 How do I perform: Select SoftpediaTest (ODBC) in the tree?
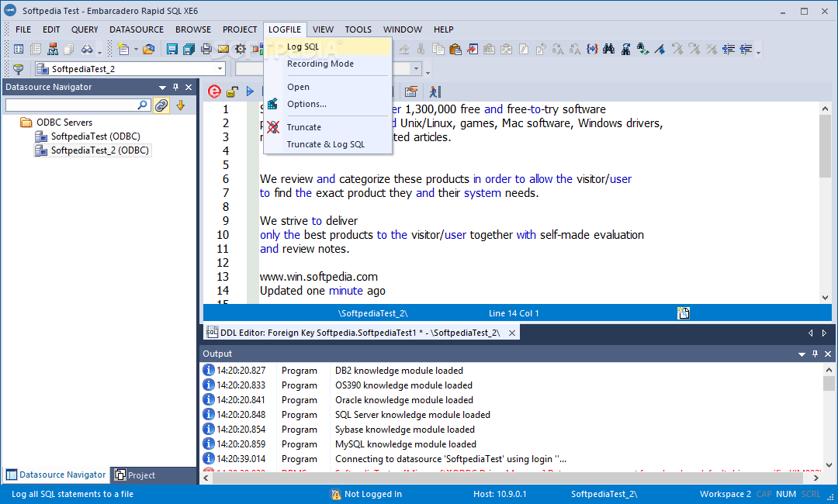tap(95, 136)
